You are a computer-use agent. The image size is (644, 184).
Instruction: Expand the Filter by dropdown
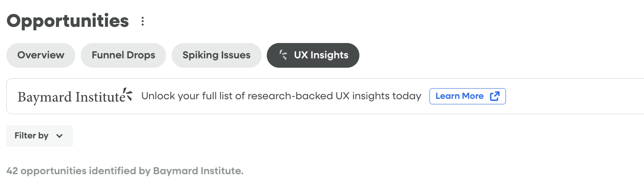tap(40, 136)
